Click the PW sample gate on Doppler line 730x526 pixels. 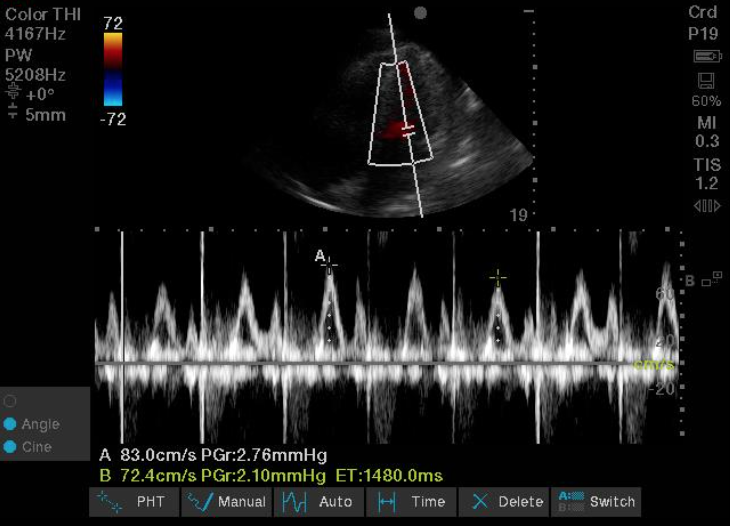coord(408,131)
